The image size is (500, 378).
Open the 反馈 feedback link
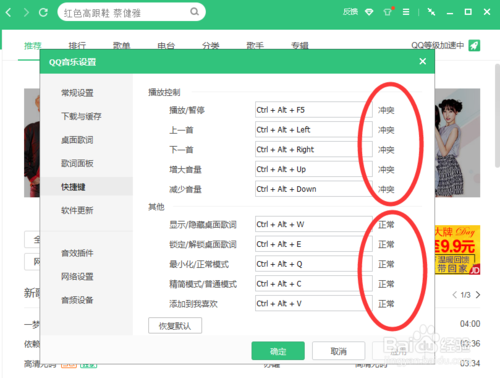click(x=350, y=12)
